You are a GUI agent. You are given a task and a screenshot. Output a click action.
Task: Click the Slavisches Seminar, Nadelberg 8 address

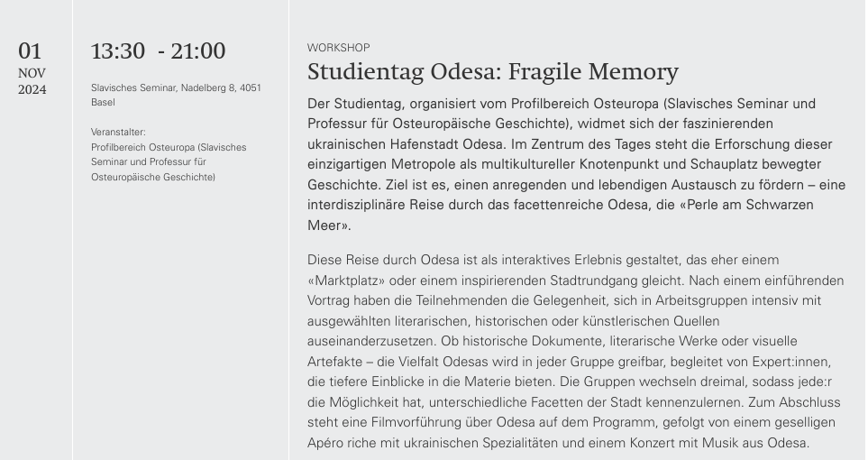click(176, 88)
